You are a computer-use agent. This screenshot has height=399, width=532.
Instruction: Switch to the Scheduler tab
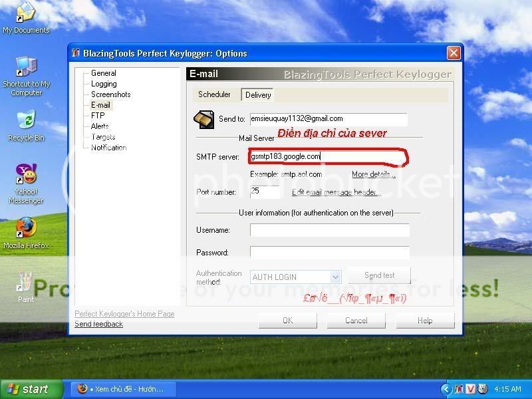click(215, 94)
